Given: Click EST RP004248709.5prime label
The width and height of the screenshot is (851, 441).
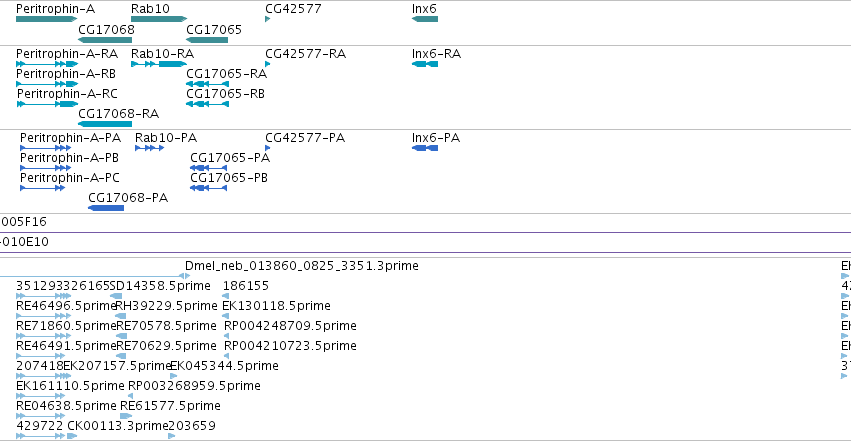Looking at the screenshot, I should [290, 326].
